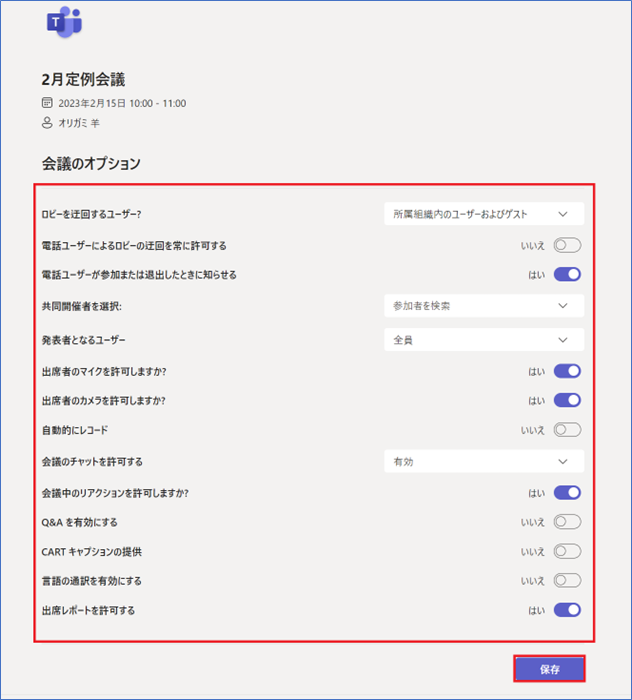Toggle 電話ユーザーによるロビーの迂回を常に許可する switch
The width and height of the screenshot is (632, 700).
pos(566,245)
